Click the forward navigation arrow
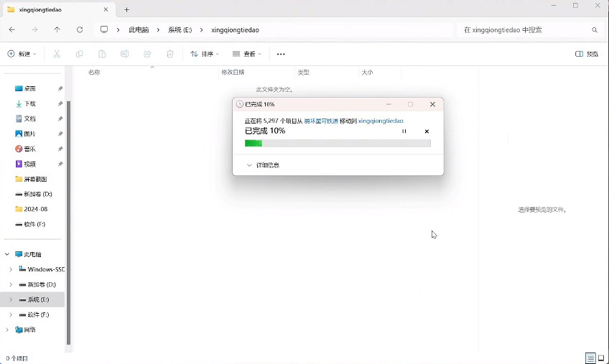The width and height of the screenshot is (609, 364). point(34,30)
